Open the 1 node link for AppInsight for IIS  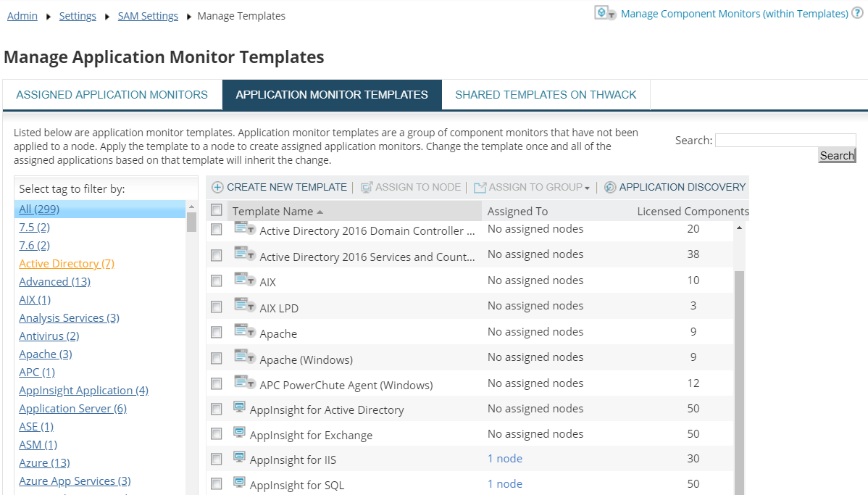(504, 458)
